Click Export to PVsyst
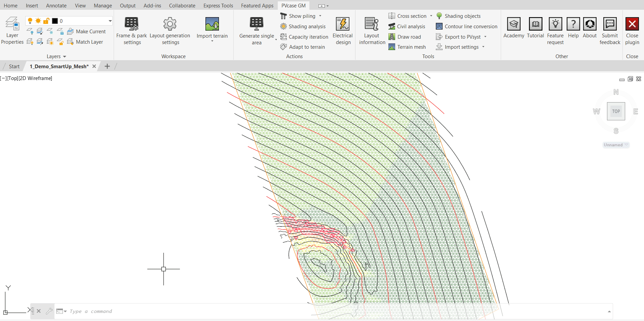This screenshot has width=644, height=321. (x=461, y=37)
